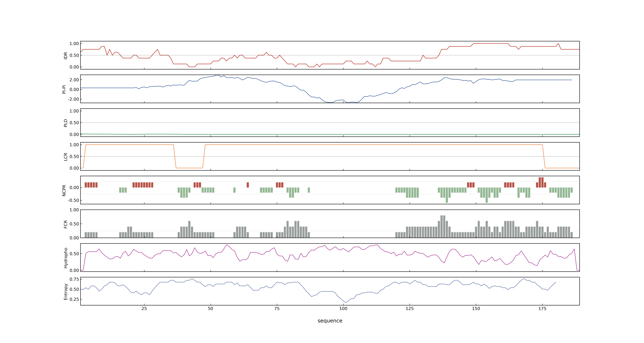644x343 pixels.
Task: Click the Hydropho axis label
Action: pos(66,258)
